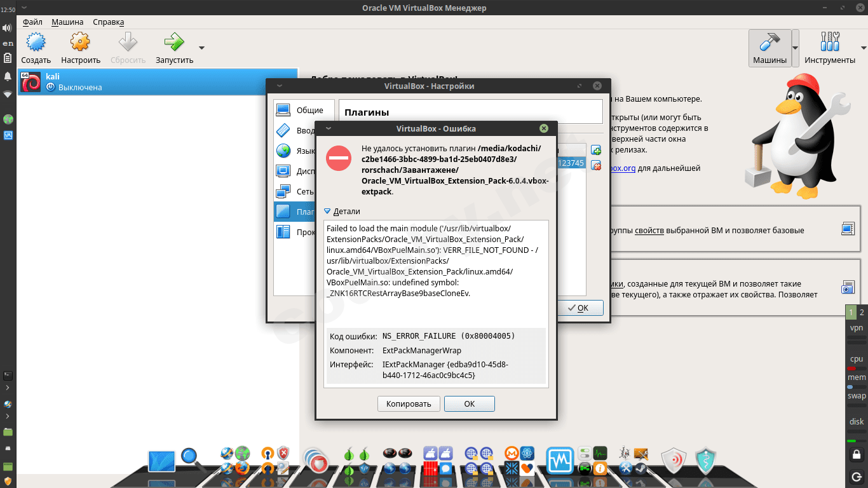
Task: Click the Steam icon in dock
Action: point(641,469)
